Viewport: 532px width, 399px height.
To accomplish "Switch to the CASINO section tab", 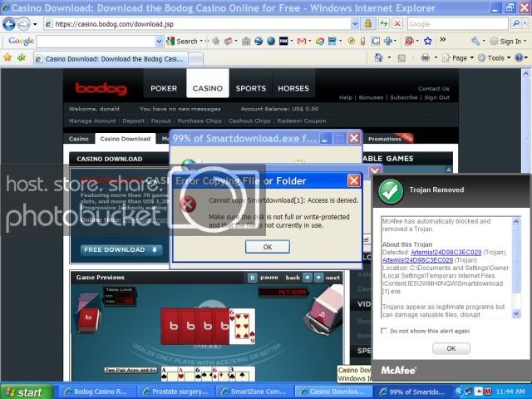I will click(208, 88).
